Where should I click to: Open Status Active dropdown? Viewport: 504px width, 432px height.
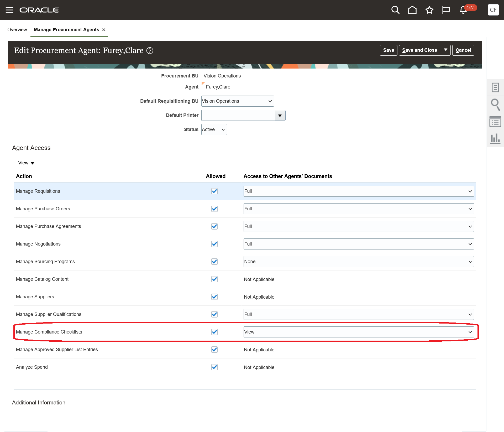tap(214, 129)
